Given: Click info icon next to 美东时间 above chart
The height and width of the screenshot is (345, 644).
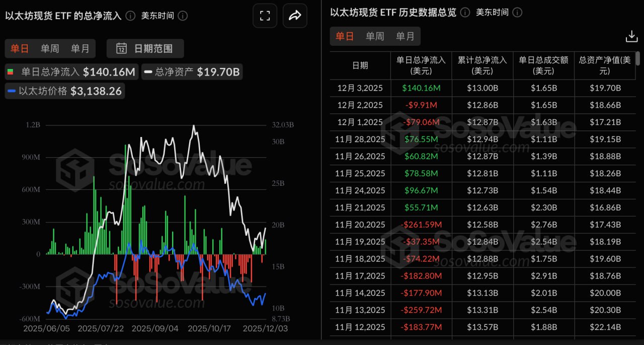Looking at the screenshot, I should tap(183, 16).
